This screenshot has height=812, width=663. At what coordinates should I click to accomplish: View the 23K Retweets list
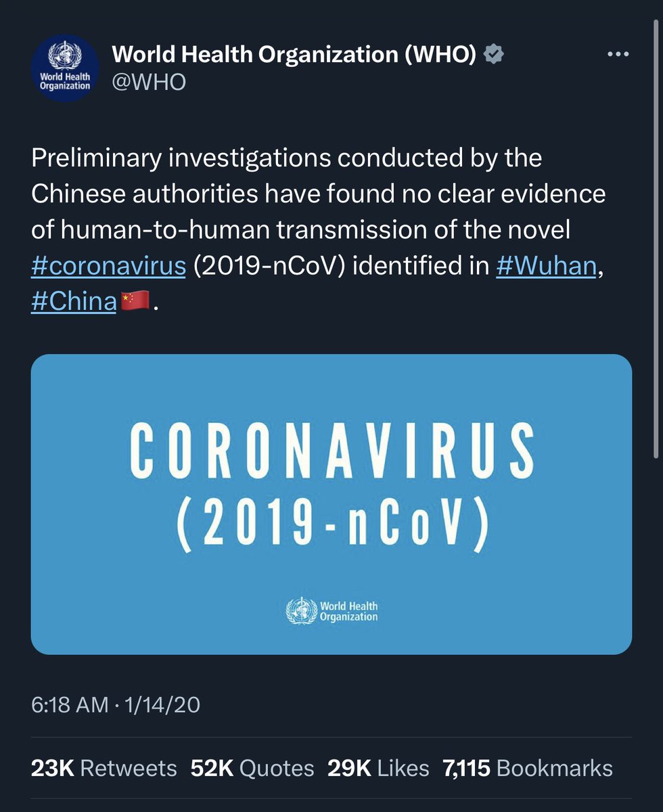104,768
